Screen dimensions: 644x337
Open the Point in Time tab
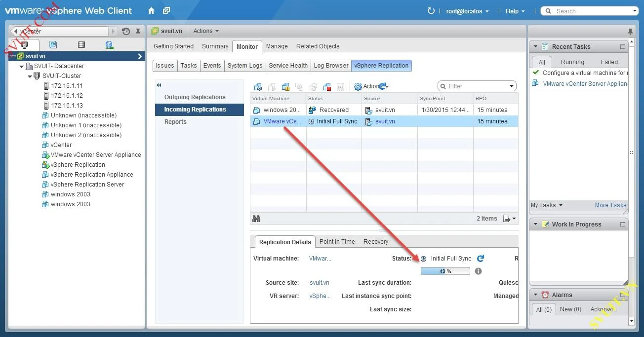(337, 242)
